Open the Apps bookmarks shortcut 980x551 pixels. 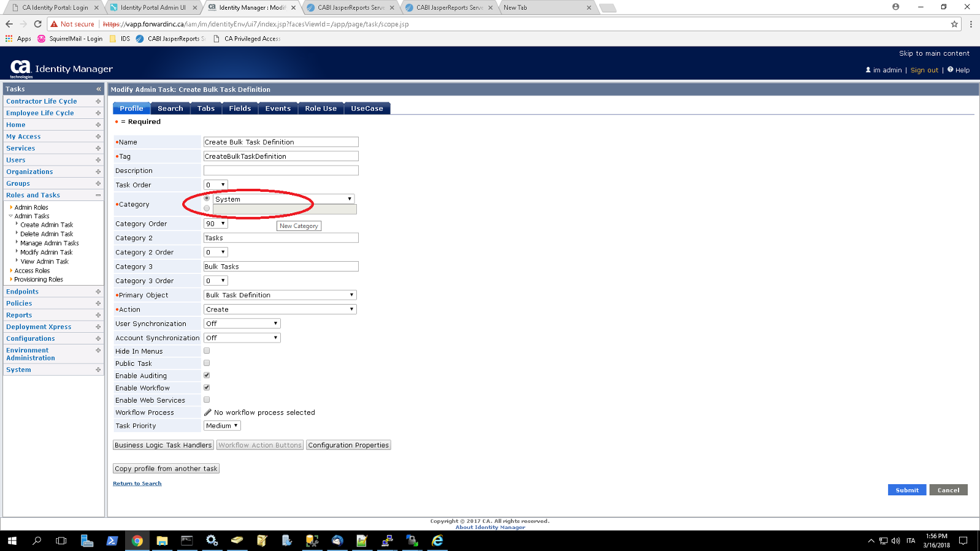(18, 39)
